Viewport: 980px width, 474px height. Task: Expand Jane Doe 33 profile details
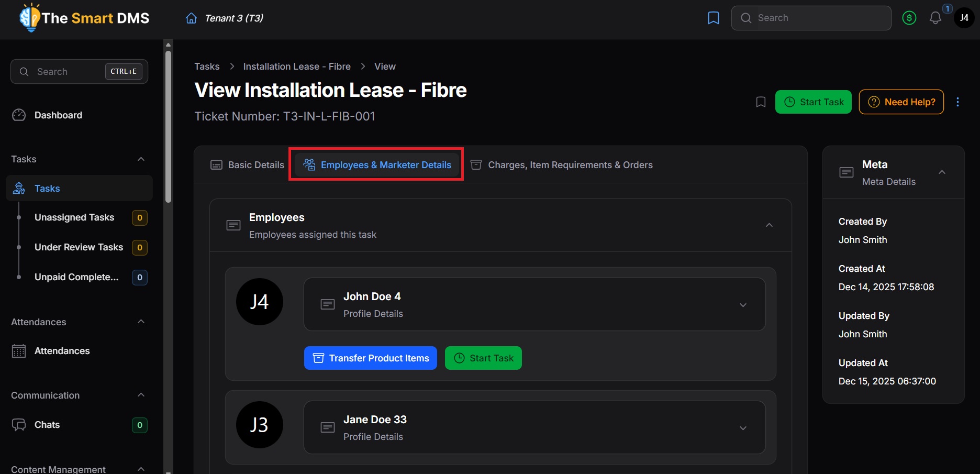coord(743,427)
